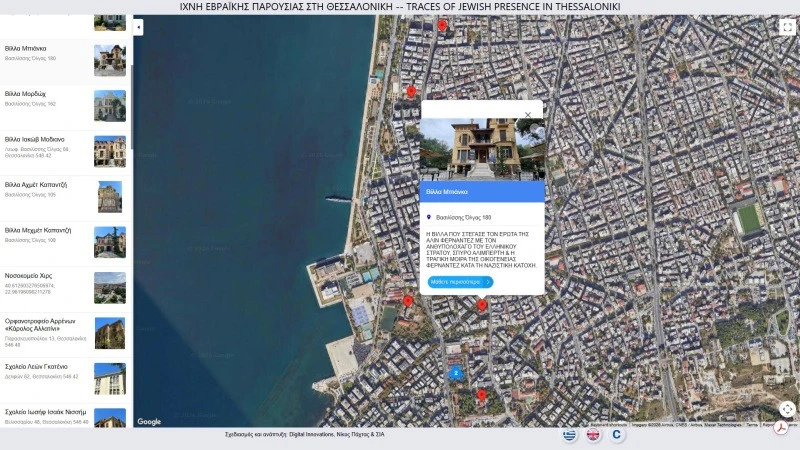
Task: Toggle fullscreen map view
Action: pyautogui.click(x=787, y=27)
